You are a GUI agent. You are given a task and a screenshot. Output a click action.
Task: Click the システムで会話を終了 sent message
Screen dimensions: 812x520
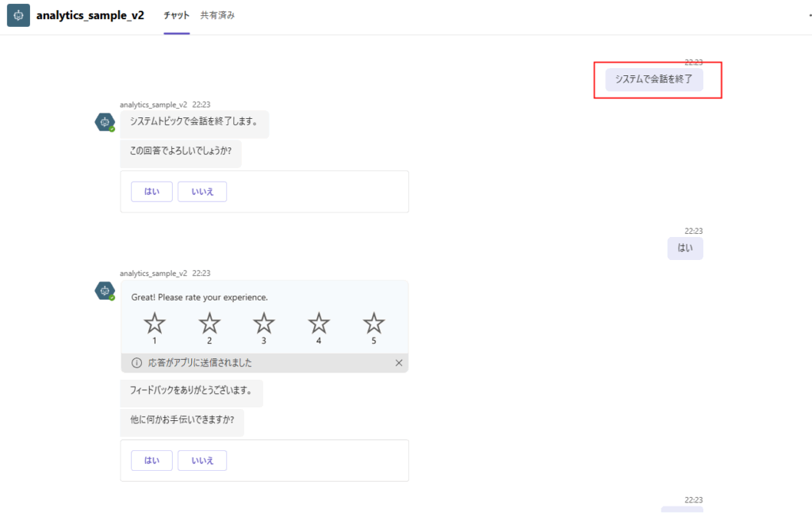654,79
